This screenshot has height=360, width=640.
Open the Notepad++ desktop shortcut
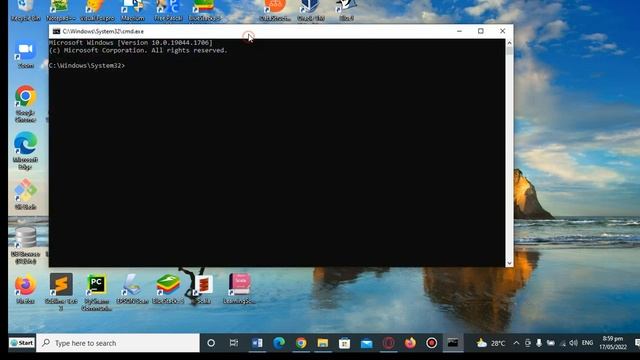point(61,10)
